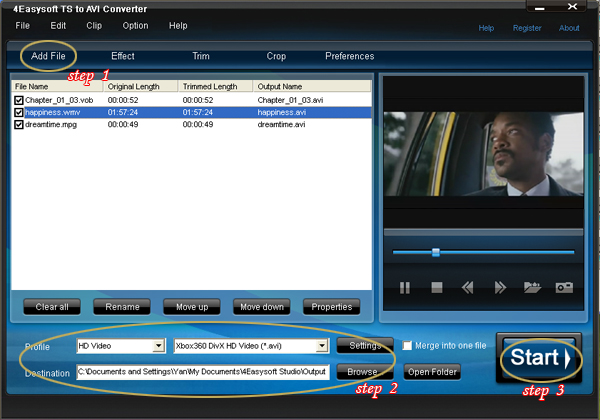This screenshot has width=600, height=420.
Task: Uncheck the Chapter_01_03.vob file checkbox
Action: click(x=19, y=100)
